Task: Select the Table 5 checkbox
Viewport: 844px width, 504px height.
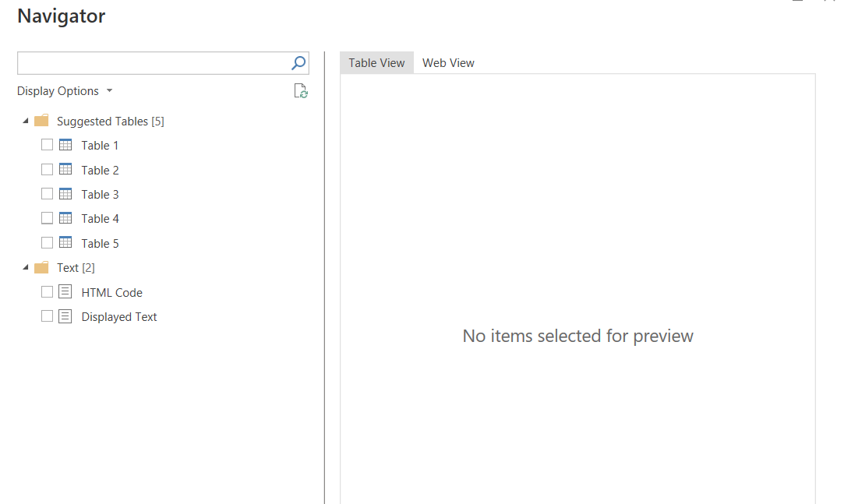Action: point(48,242)
